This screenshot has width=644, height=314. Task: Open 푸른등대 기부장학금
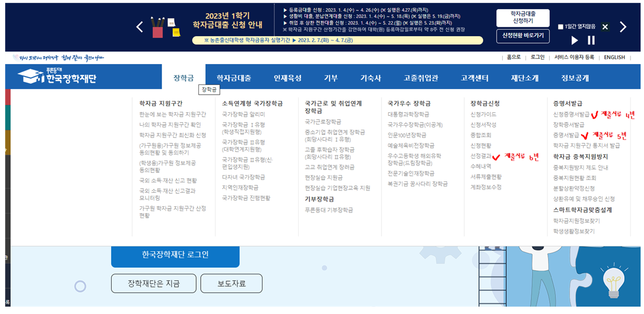(x=329, y=210)
